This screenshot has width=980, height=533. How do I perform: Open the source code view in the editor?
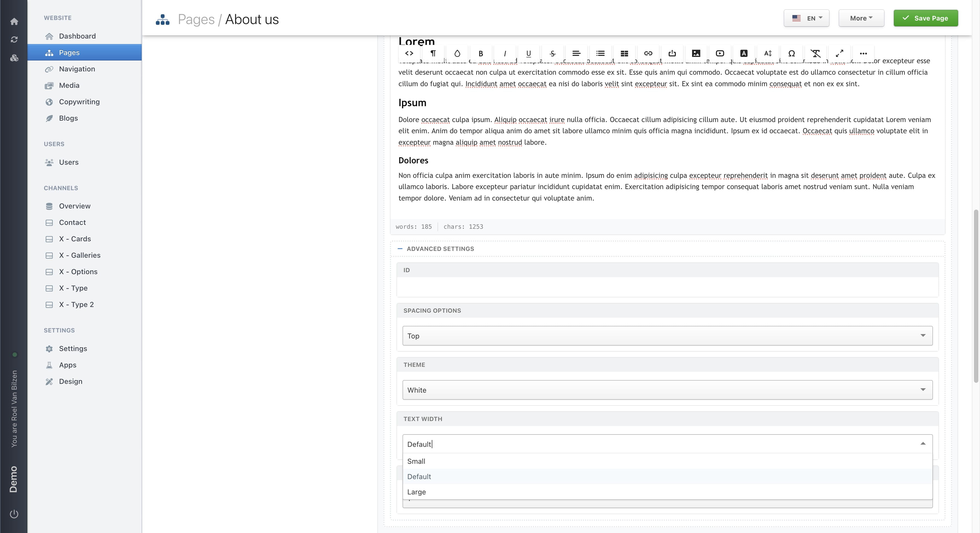[409, 53]
